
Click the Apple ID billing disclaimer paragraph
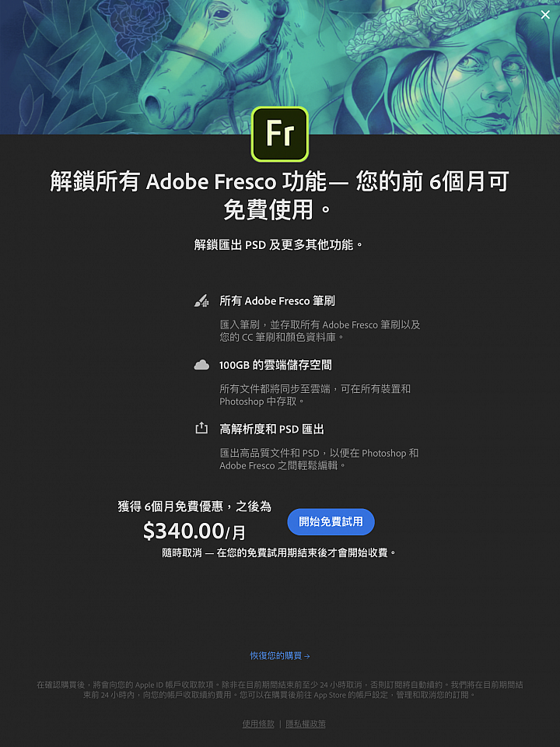280,690
